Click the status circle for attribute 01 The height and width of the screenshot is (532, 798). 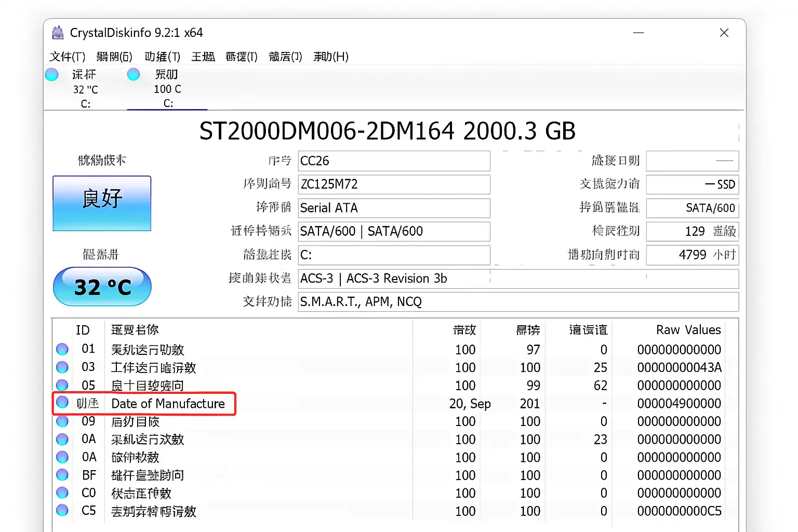[x=62, y=349]
